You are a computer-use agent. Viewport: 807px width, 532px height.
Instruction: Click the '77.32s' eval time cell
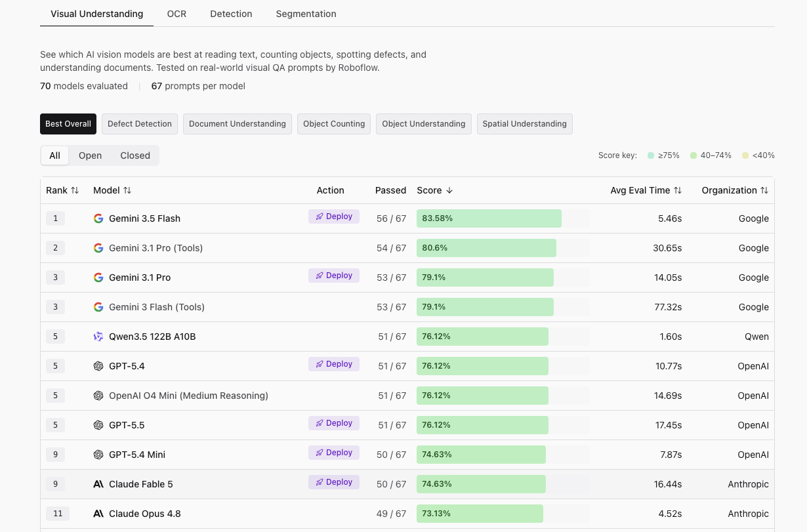click(x=668, y=307)
